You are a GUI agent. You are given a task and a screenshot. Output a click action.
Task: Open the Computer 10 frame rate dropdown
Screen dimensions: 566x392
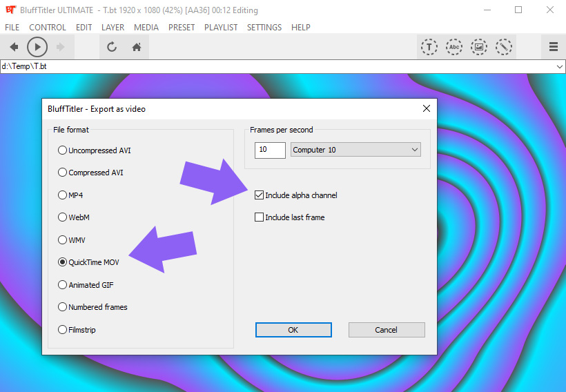pos(355,150)
